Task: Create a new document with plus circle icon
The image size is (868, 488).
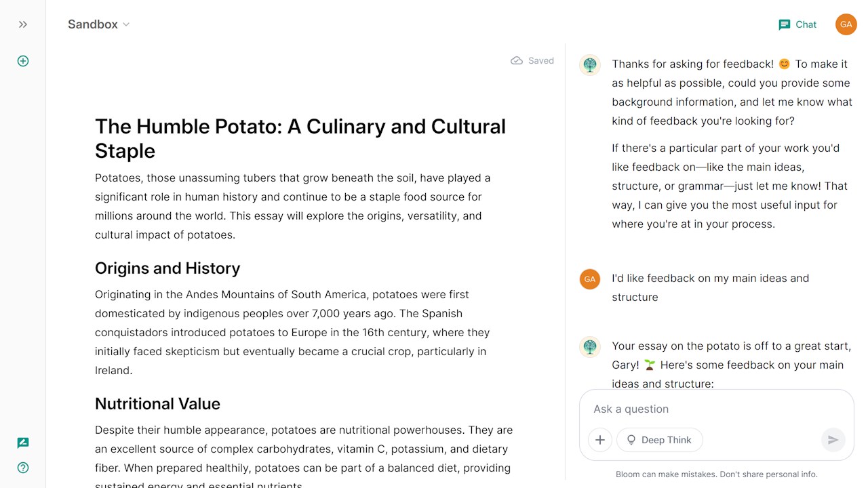Action: (x=23, y=61)
